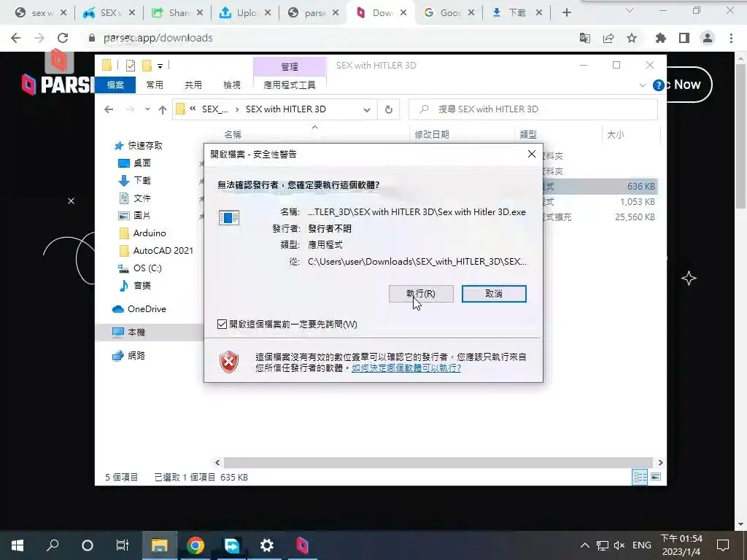This screenshot has width=747, height=560.
Task: Expand the Explorer ribbon chevron
Action: point(642,85)
